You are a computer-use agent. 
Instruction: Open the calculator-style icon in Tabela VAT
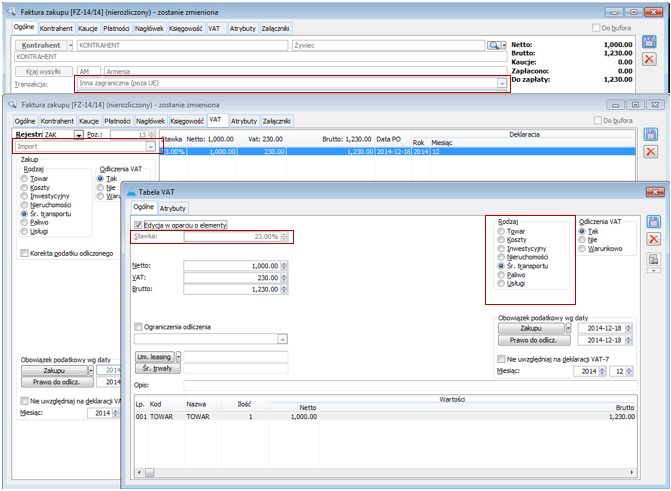click(653, 259)
